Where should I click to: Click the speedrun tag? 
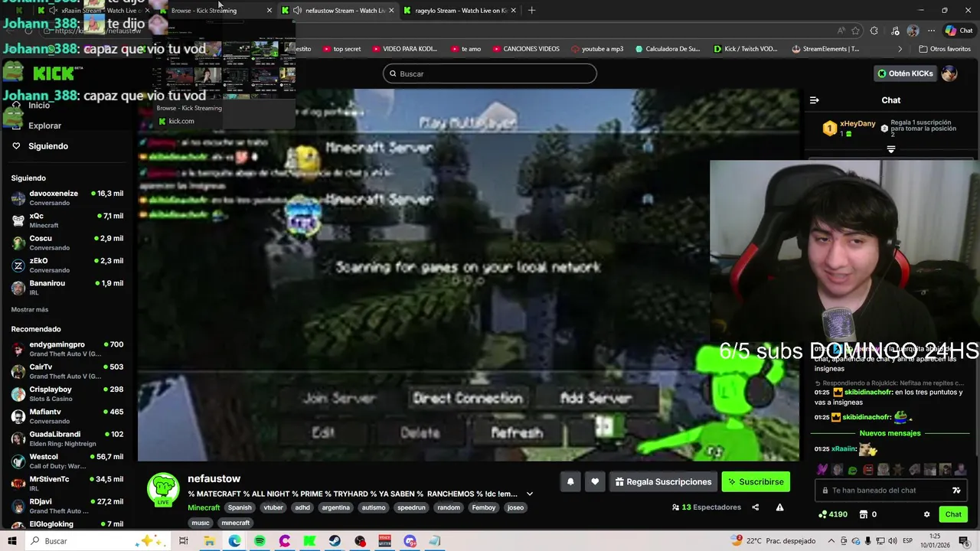[411, 507]
